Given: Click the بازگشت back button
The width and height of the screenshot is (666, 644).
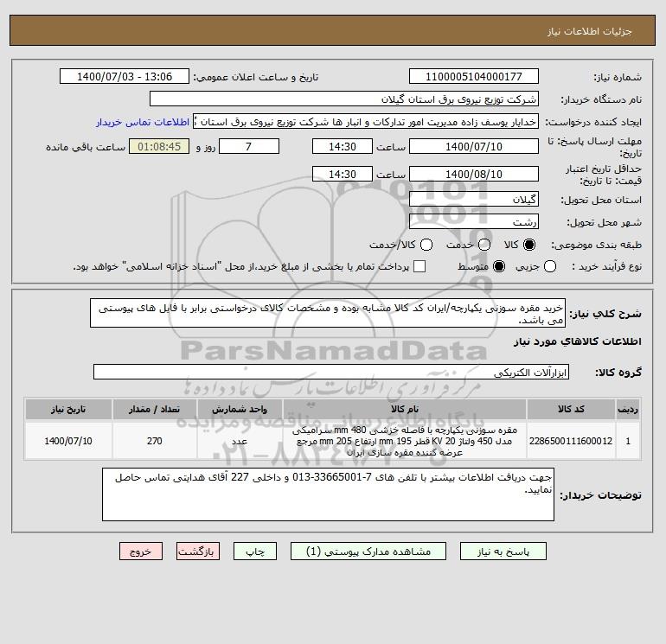Looking at the screenshot, I should pyautogui.click(x=198, y=551).
